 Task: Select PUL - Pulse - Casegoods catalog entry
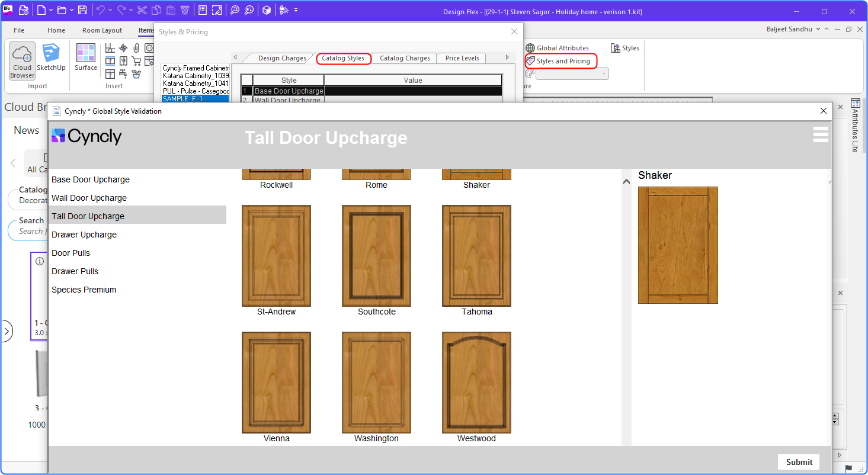click(x=196, y=91)
